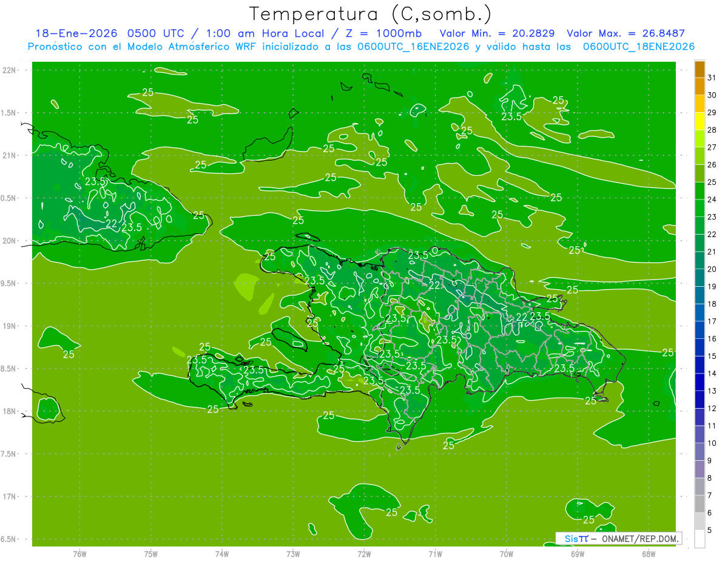Select the "Z = 1000mb" level text

click(x=386, y=33)
